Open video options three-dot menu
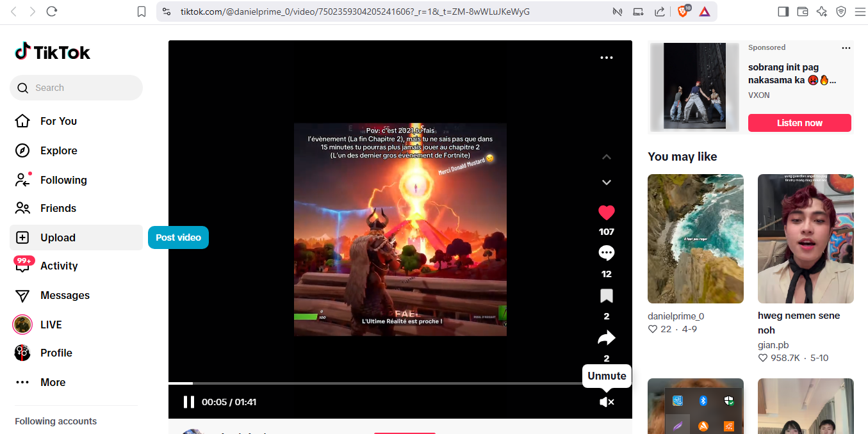 607,58
